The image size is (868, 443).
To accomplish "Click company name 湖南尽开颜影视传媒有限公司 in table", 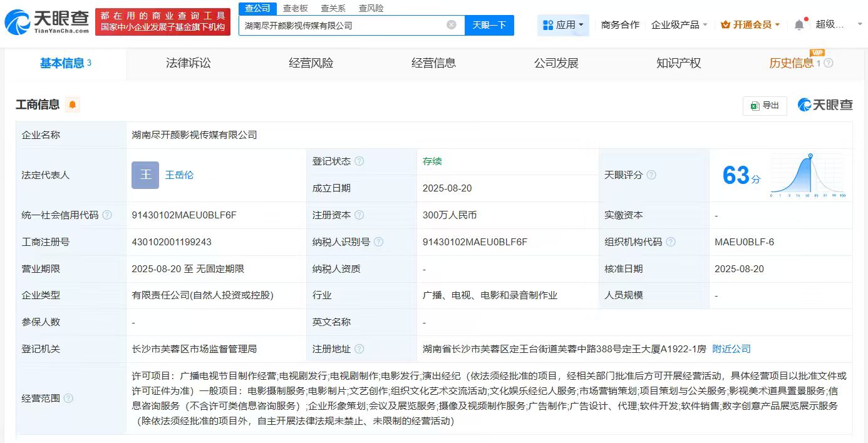I will point(194,135).
